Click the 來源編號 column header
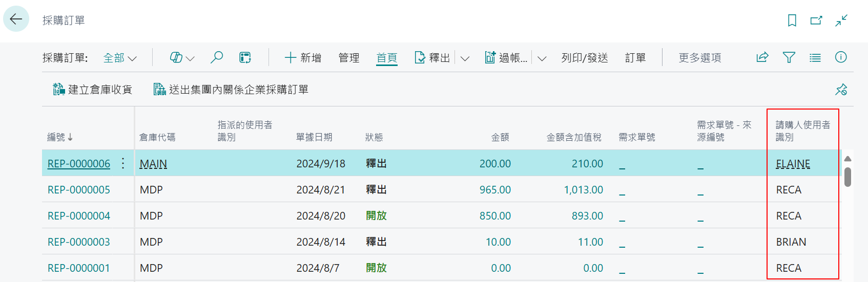868x282 pixels. coord(724,131)
